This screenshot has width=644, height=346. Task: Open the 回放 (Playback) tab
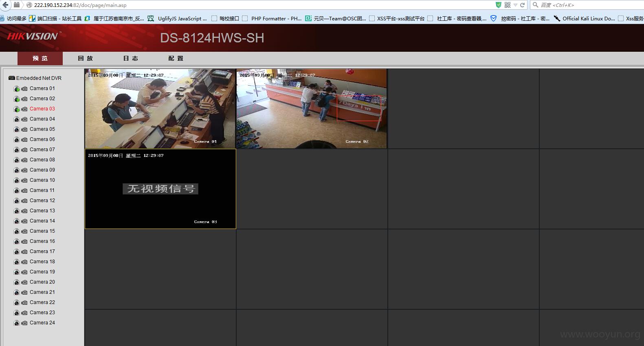coord(86,58)
